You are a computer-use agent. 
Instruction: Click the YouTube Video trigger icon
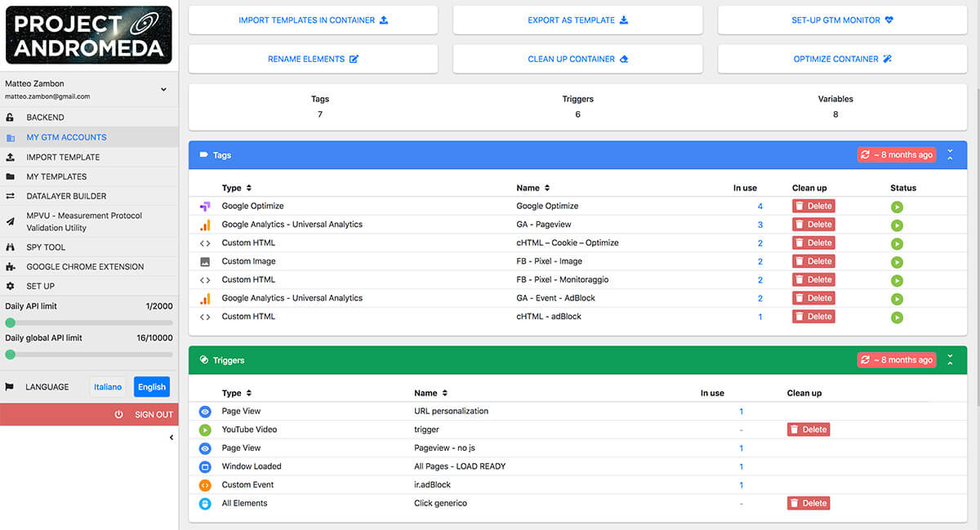click(205, 430)
